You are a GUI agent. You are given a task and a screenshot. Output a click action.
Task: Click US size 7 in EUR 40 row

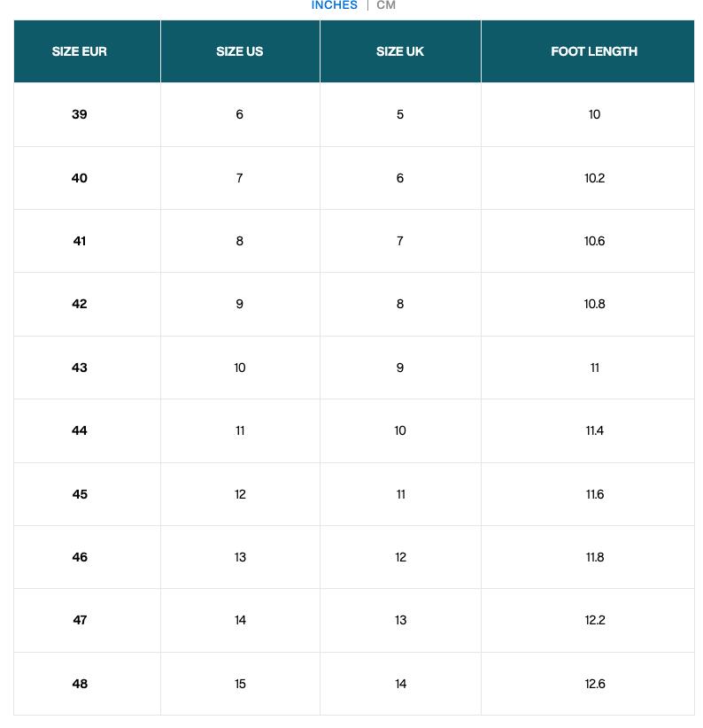point(240,178)
